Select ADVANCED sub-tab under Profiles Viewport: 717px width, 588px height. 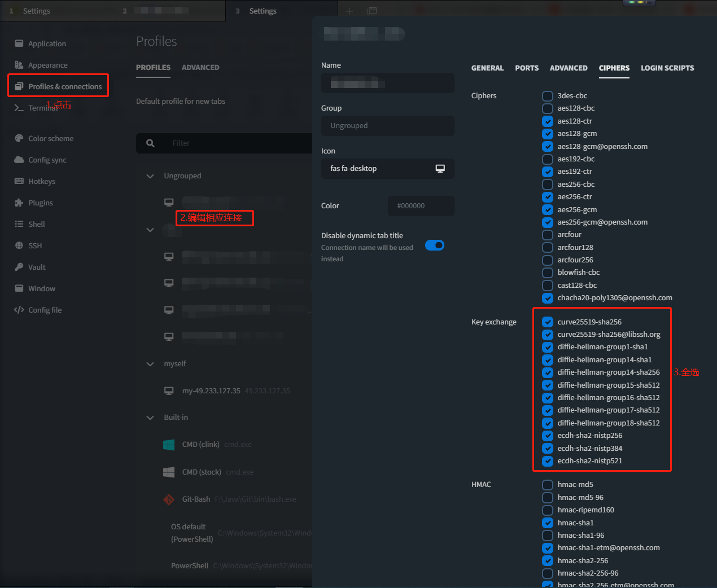coord(200,67)
